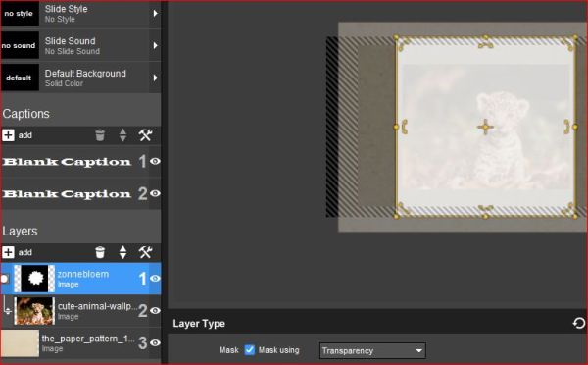Open the Mask using Transparency dropdown
The width and height of the screenshot is (588, 365).
coord(372,350)
